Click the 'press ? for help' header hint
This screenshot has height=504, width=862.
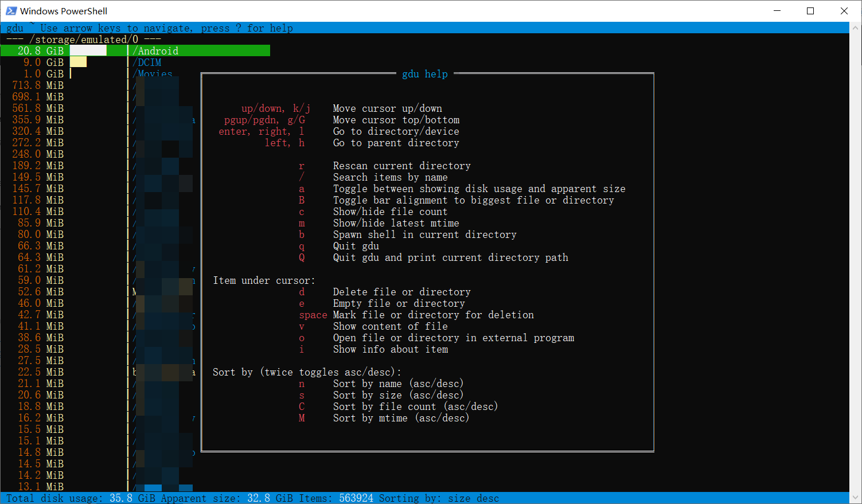(247, 28)
